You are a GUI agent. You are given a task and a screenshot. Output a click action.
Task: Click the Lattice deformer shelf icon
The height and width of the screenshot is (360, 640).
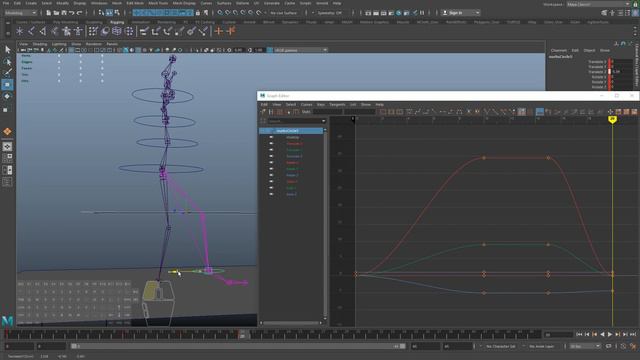117,31
